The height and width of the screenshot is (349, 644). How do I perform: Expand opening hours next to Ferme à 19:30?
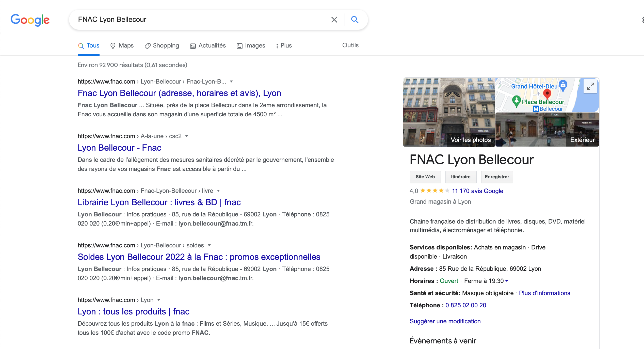[x=506, y=281]
